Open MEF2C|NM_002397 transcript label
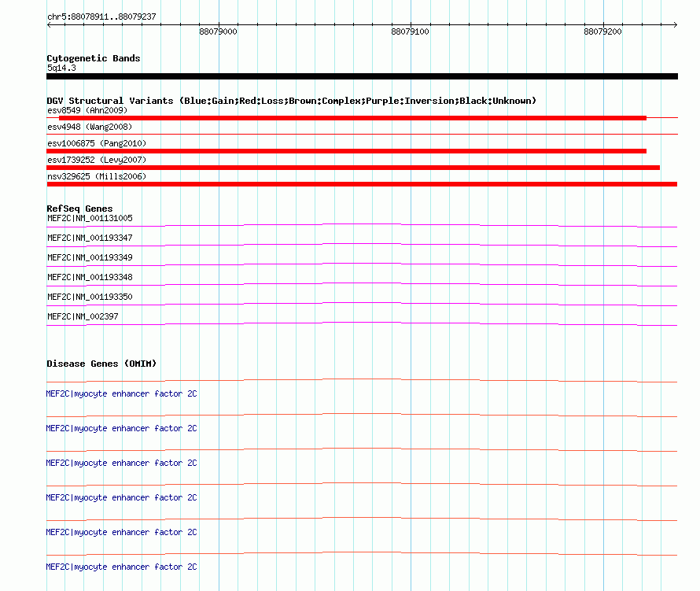700x591 pixels. [x=83, y=316]
